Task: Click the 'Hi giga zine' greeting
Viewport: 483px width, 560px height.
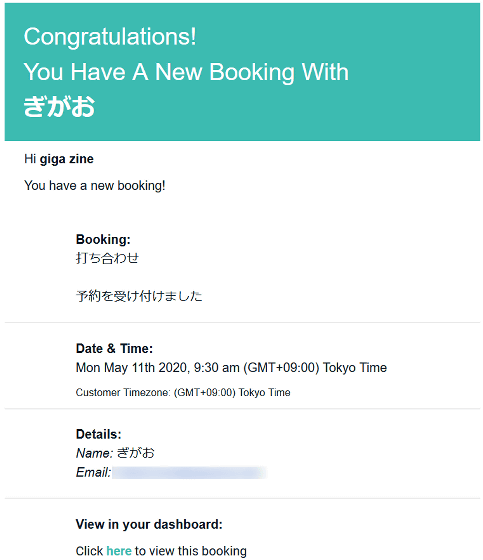Action: coord(59,159)
